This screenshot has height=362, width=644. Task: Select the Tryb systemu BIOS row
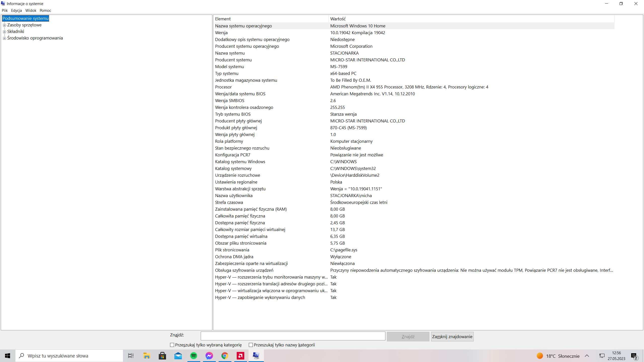click(414, 114)
